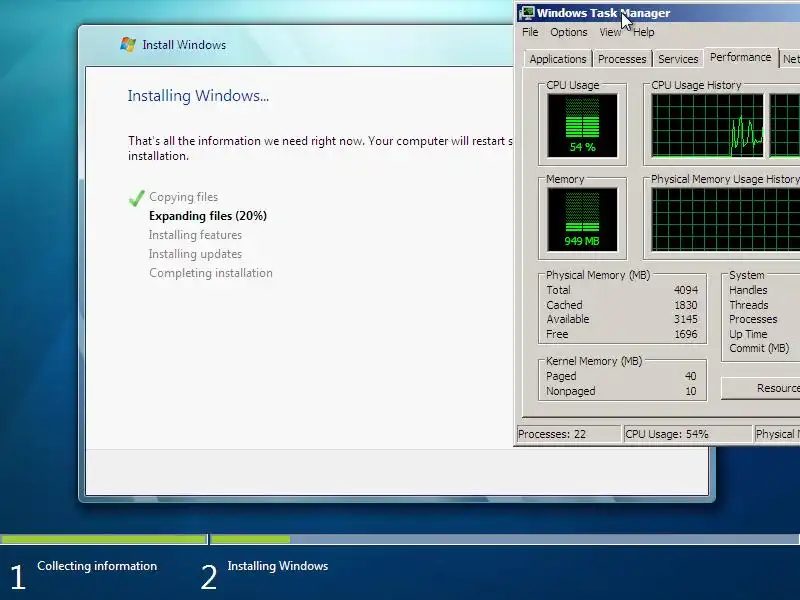800x600 pixels.
Task: Click the Cached memory value 1830
Action: [686, 305]
